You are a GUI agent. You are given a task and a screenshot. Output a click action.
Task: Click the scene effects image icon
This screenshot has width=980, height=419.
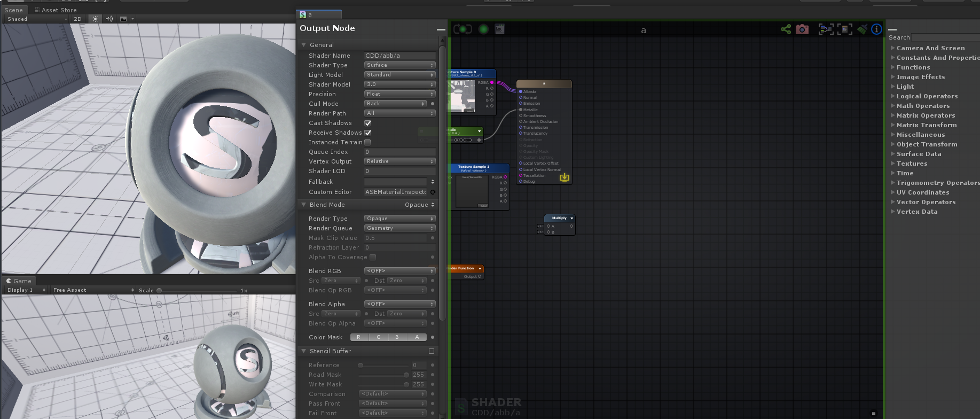(123, 19)
